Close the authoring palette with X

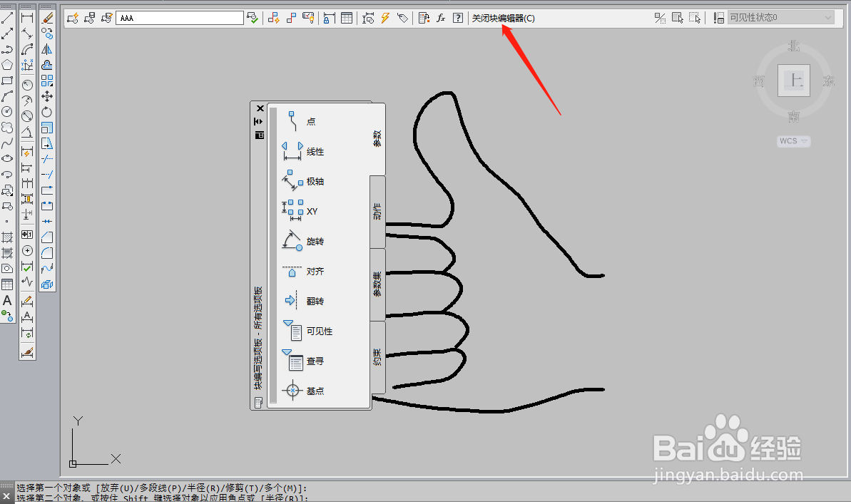click(x=260, y=108)
